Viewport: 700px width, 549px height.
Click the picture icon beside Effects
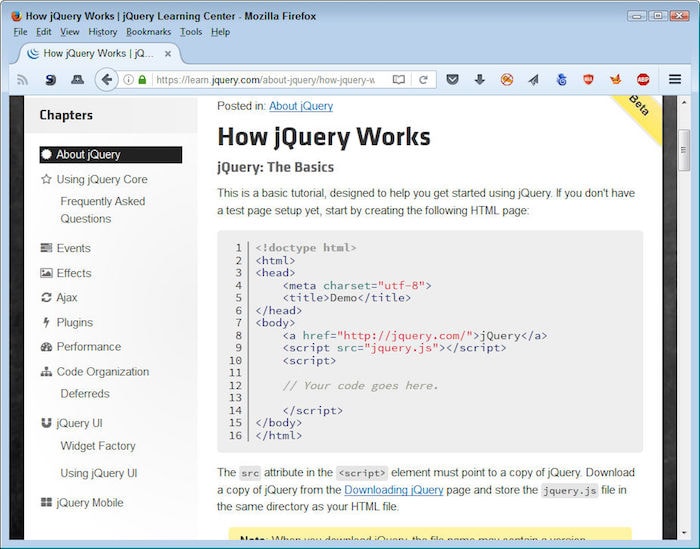click(46, 273)
